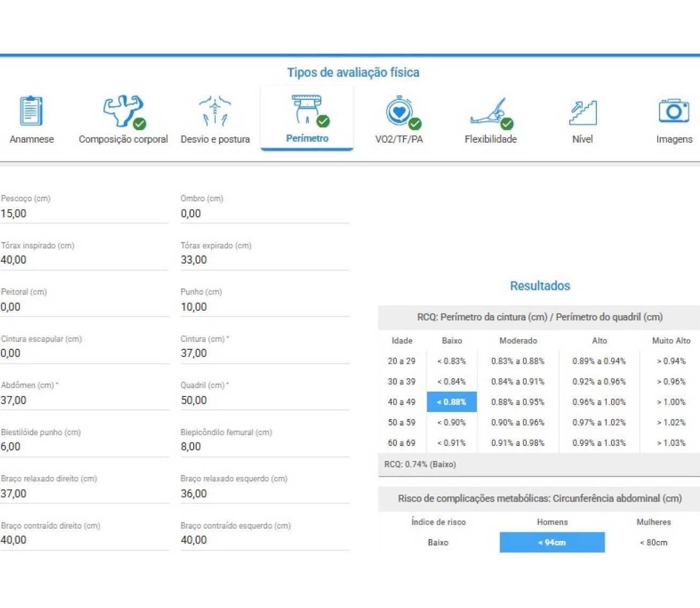Edit the Biepicôndilo femural field
The width and height of the screenshot is (700, 608).
click(x=264, y=447)
